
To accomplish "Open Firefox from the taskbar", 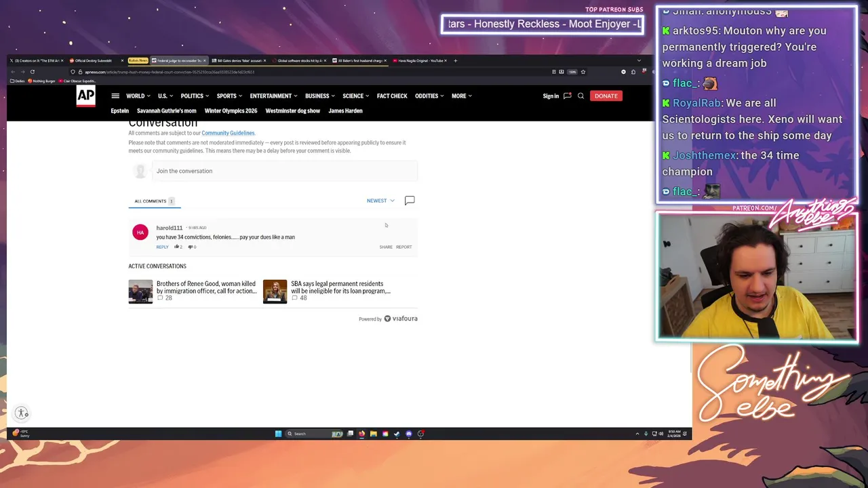I will point(361,434).
